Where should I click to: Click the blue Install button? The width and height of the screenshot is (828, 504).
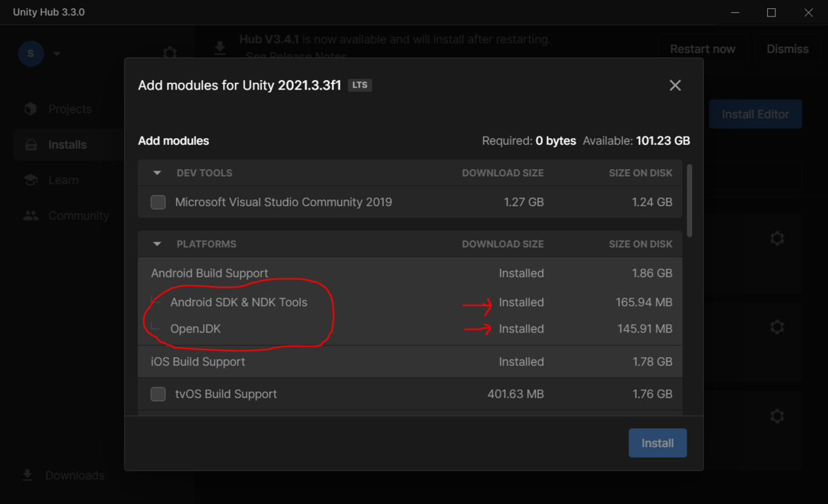coord(658,443)
